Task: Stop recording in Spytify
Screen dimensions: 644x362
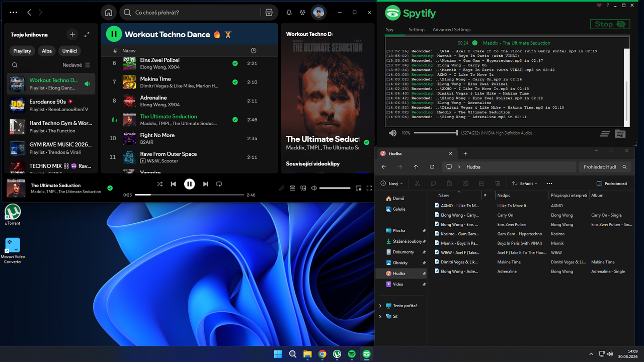Action: (610, 24)
